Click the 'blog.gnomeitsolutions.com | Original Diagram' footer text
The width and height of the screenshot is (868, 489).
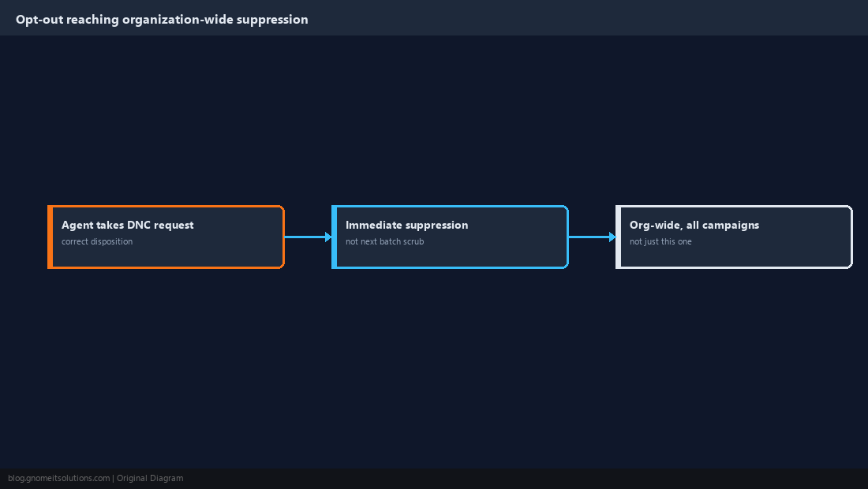point(95,479)
